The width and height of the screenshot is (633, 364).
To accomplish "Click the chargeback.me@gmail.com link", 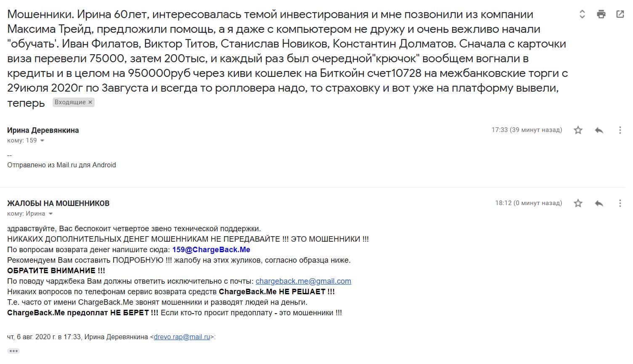I will (303, 281).
